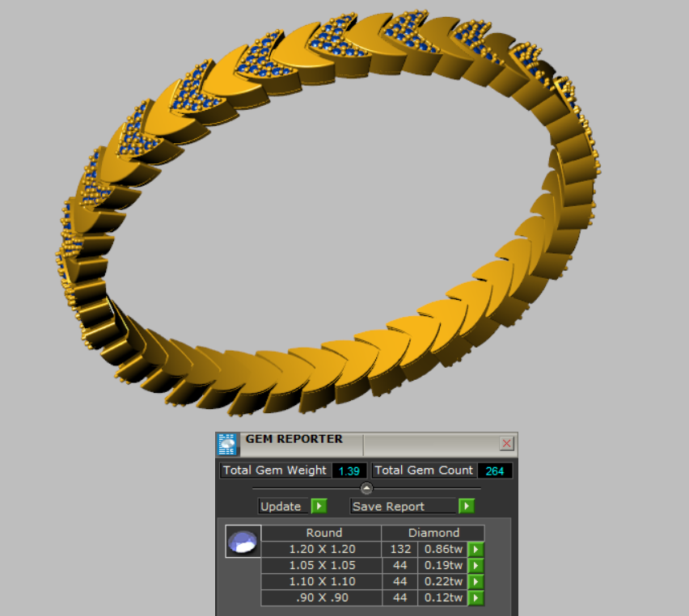Screen dimensions: 689x616
Task: Collapse the panel using the up-arrow circle
Action: click(366, 488)
